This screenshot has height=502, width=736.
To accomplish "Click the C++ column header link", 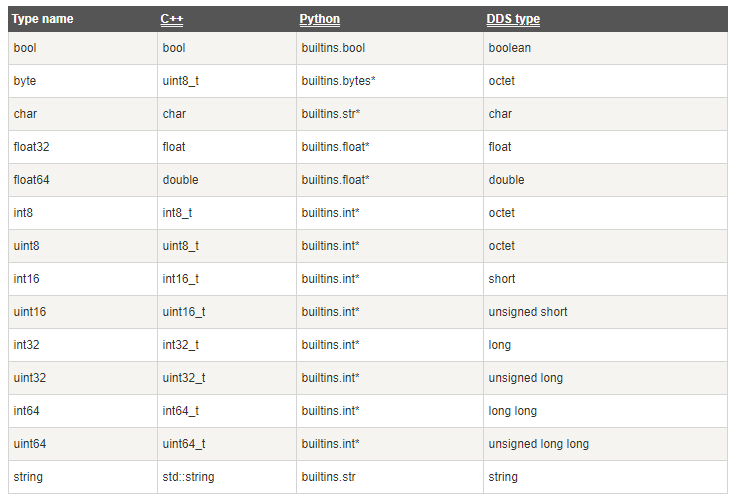I will click(170, 19).
